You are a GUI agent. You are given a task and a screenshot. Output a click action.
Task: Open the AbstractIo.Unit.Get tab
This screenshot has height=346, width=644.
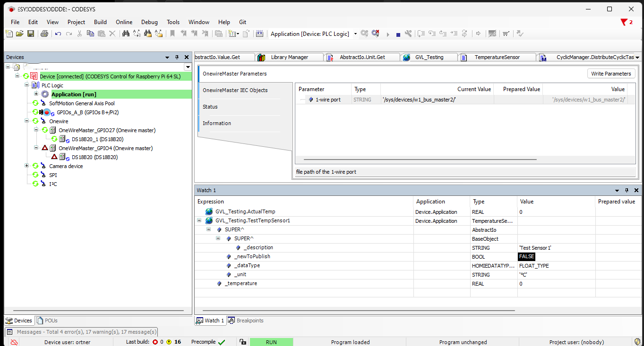[362, 57]
